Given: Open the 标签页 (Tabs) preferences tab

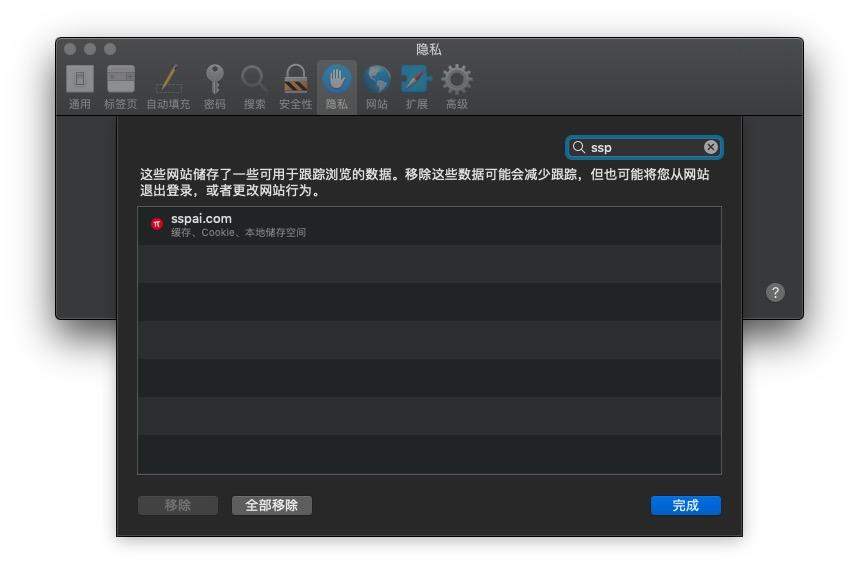Looking at the screenshot, I should tap(121, 87).
